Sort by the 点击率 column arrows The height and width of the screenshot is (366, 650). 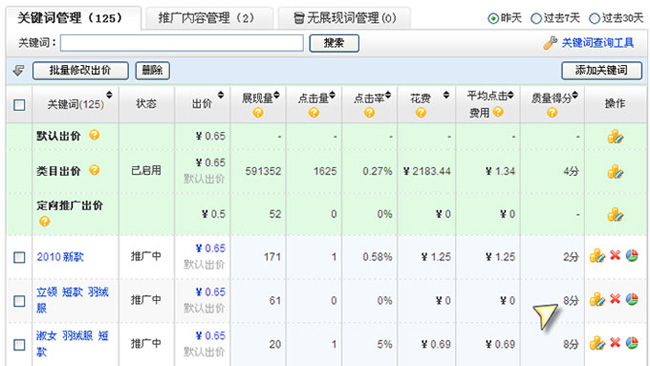(388, 95)
